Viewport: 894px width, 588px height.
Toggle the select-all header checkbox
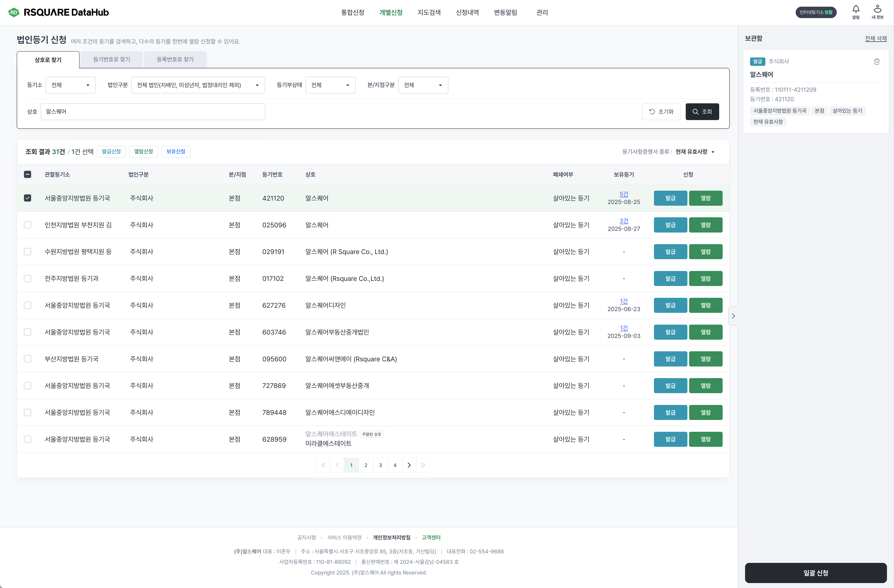pos(27,174)
